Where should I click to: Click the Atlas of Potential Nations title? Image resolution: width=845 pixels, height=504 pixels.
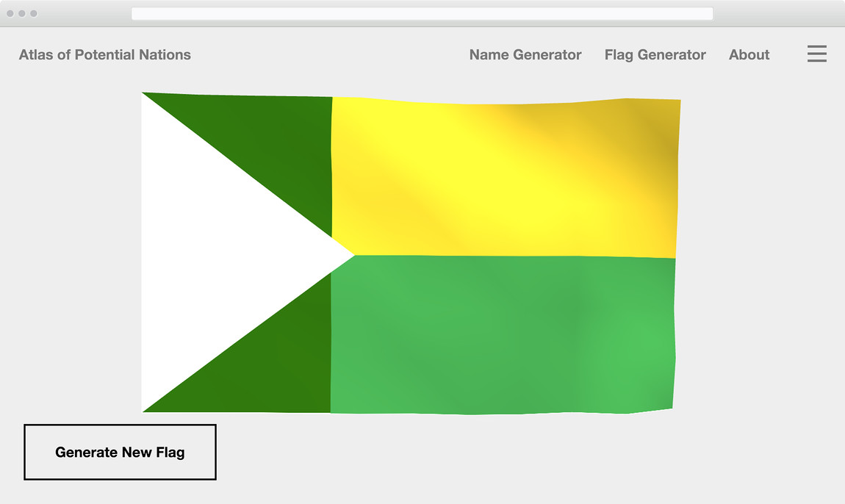(105, 54)
